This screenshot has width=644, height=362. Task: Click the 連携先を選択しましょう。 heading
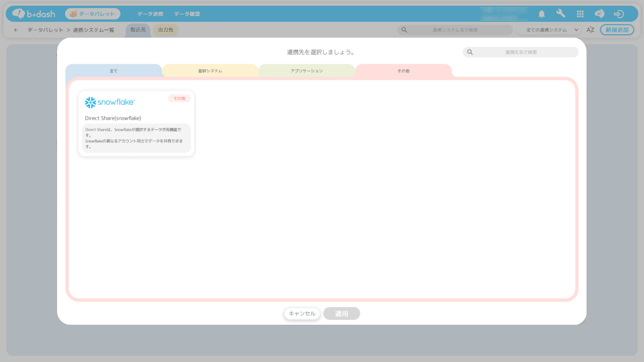pyautogui.click(x=321, y=52)
